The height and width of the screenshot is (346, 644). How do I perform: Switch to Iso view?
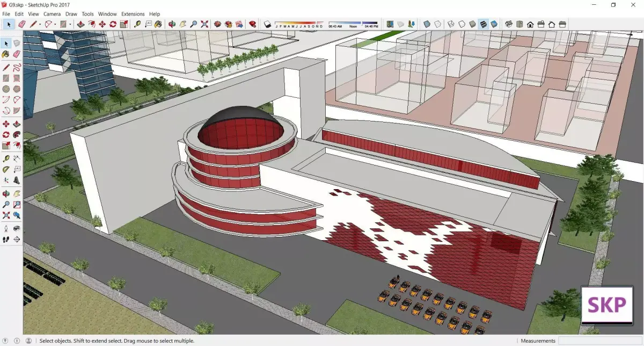(508, 24)
